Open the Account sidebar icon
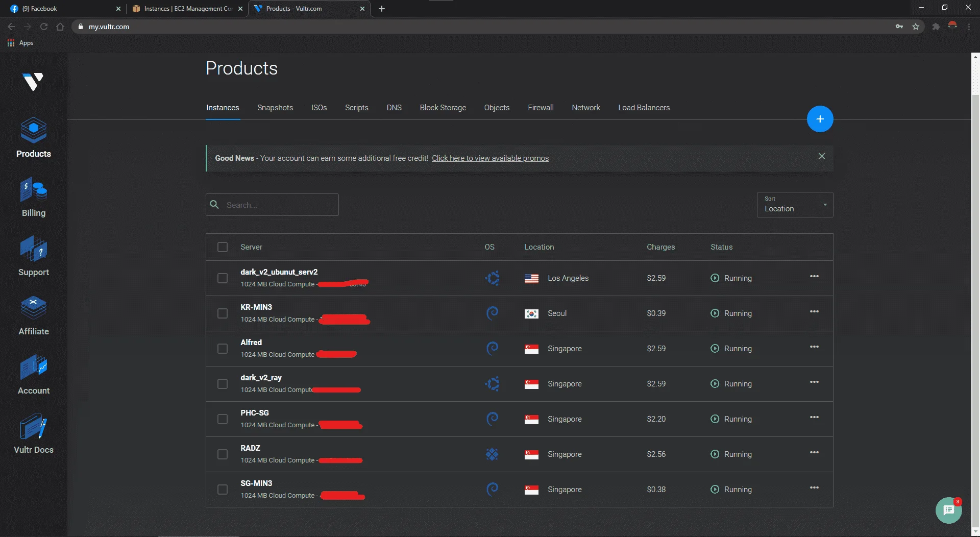The width and height of the screenshot is (980, 537). pyautogui.click(x=34, y=368)
